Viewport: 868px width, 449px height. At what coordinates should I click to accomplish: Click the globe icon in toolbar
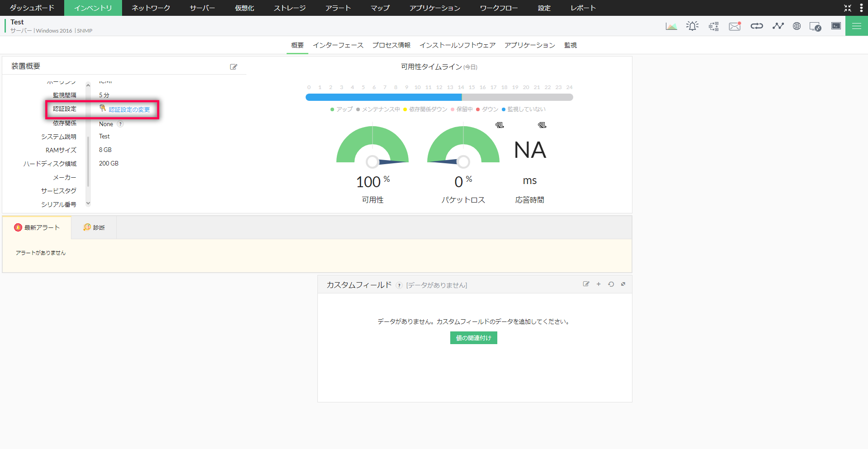(x=797, y=26)
